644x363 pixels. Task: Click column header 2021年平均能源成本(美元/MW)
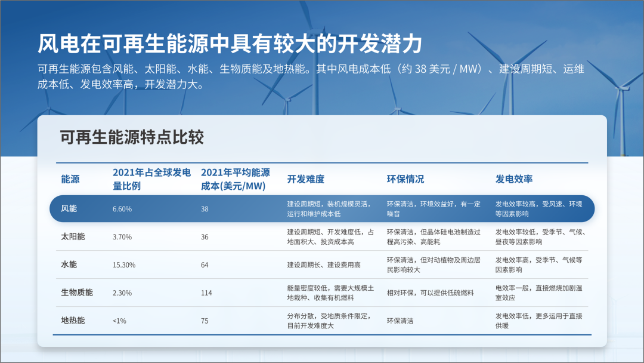pyautogui.click(x=236, y=179)
